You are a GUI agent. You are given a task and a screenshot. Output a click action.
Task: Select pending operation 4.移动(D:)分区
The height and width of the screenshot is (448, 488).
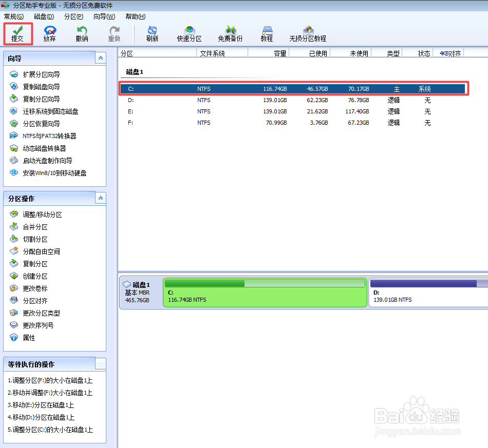click(41, 417)
